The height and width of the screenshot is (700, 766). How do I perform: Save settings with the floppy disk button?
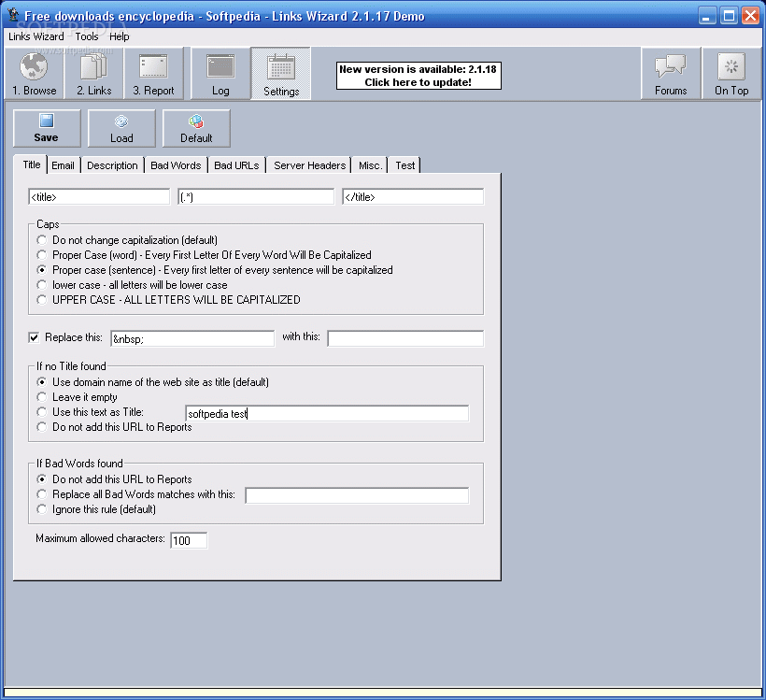click(x=47, y=128)
